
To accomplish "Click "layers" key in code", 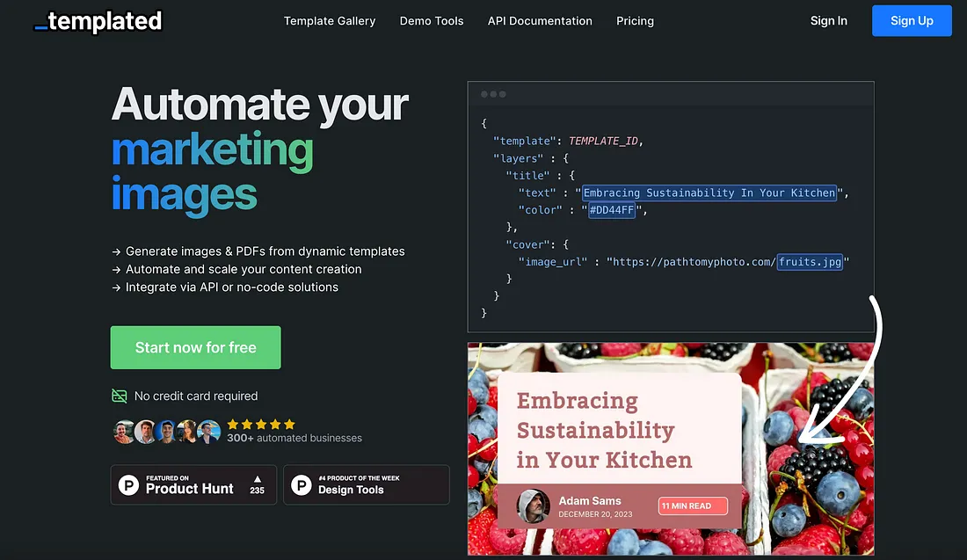I will 518,158.
